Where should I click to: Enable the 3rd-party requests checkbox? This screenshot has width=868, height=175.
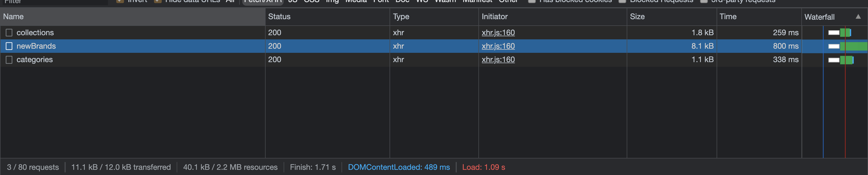703,1
